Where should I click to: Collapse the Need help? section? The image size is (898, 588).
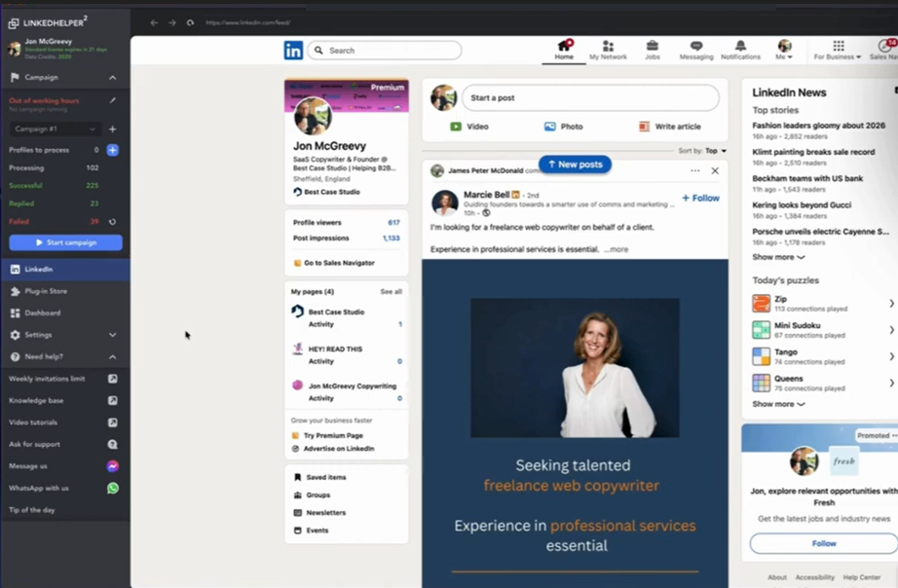point(113,356)
